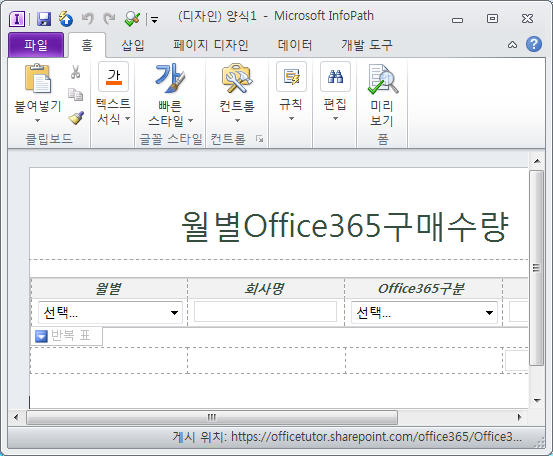Open the 빠른 스타일 gallery
Screen dimensions: 553x456
170,95
